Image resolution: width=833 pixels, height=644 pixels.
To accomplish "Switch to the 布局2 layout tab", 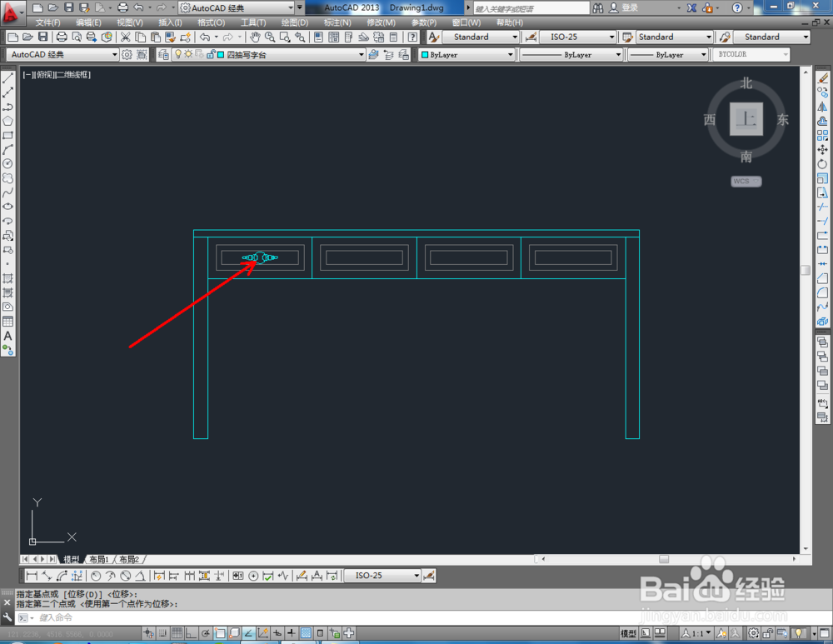I will click(x=129, y=559).
